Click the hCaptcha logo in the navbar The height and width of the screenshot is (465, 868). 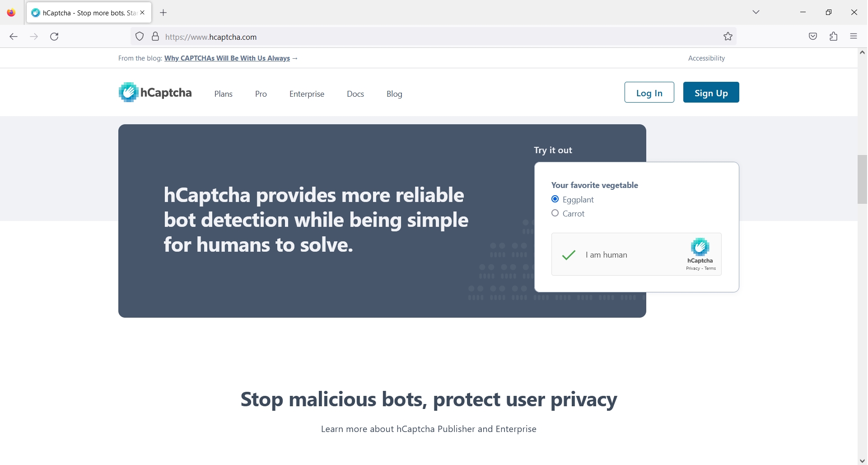pos(155,92)
